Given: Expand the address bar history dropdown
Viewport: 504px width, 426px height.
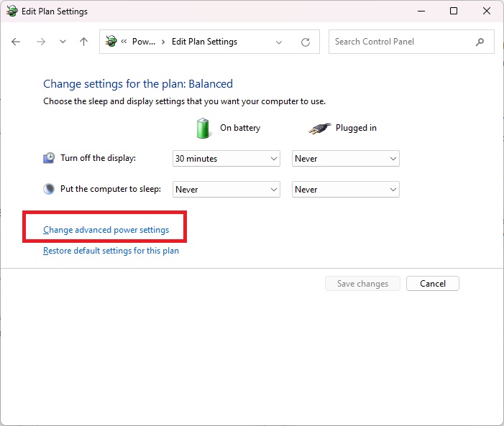Looking at the screenshot, I should (x=279, y=42).
